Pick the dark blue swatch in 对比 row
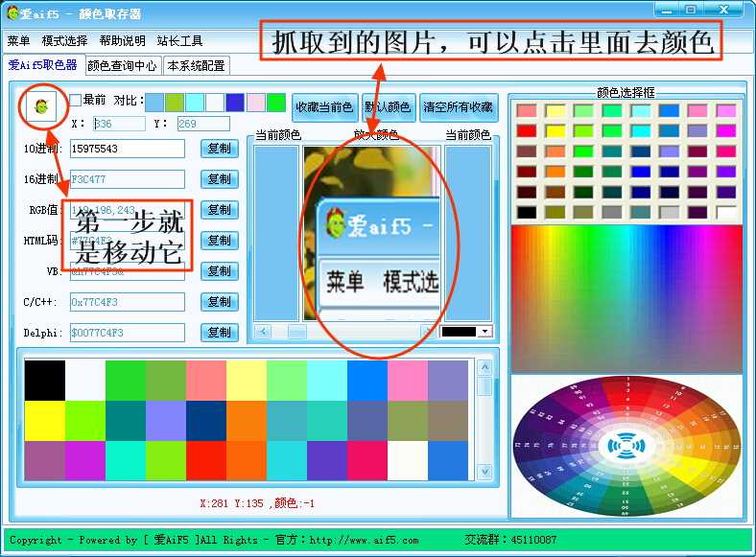756x557 pixels. 235,103
